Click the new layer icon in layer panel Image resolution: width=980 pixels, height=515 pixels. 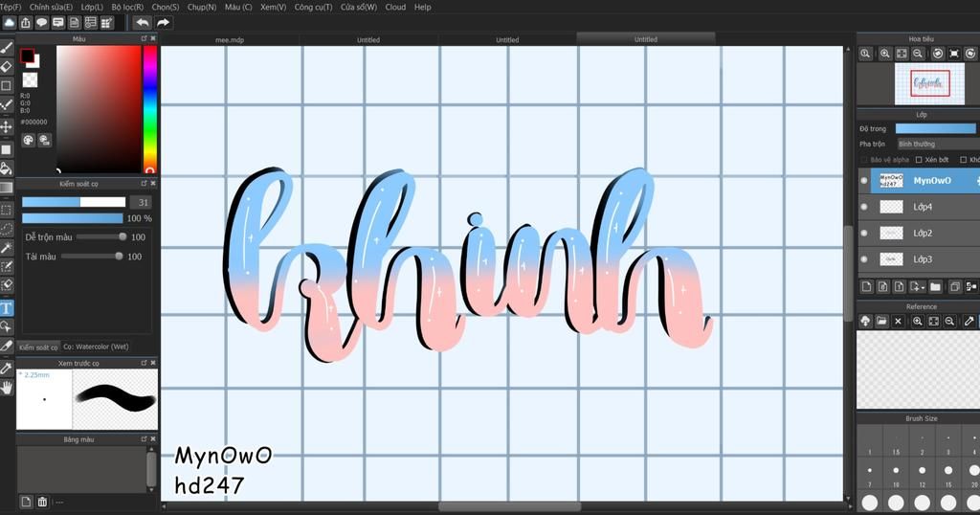click(866, 287)
